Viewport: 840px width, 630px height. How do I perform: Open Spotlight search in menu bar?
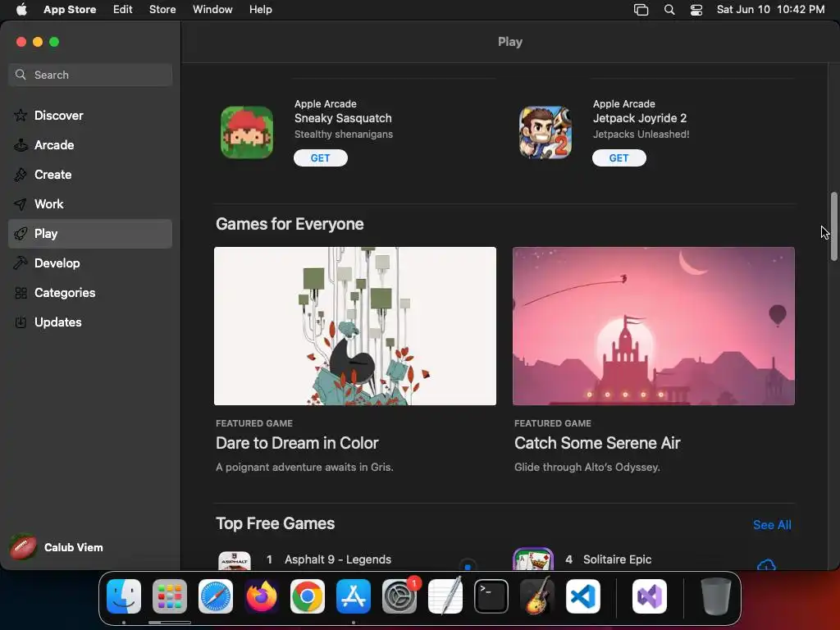point(669,10)
